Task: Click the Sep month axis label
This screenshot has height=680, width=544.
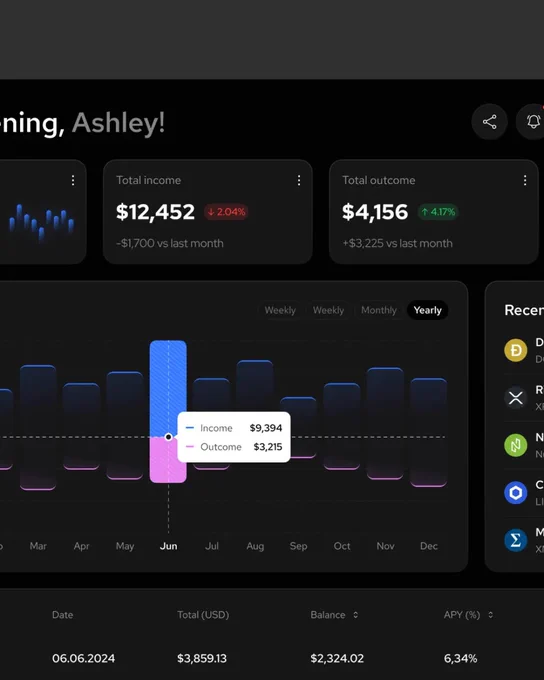Action: pos(298,546)
